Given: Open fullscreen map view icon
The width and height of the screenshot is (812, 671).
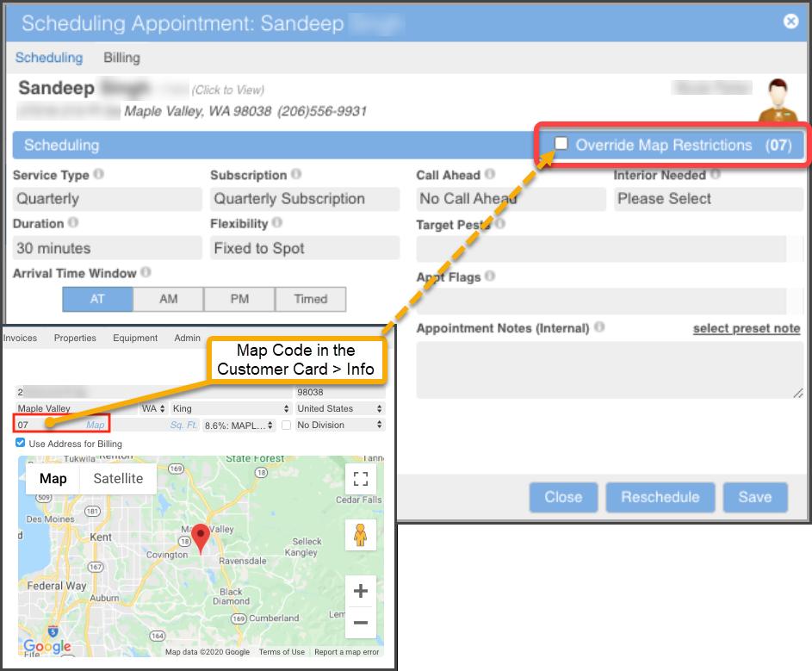Looking at the screenshot, I should [361, 479].
